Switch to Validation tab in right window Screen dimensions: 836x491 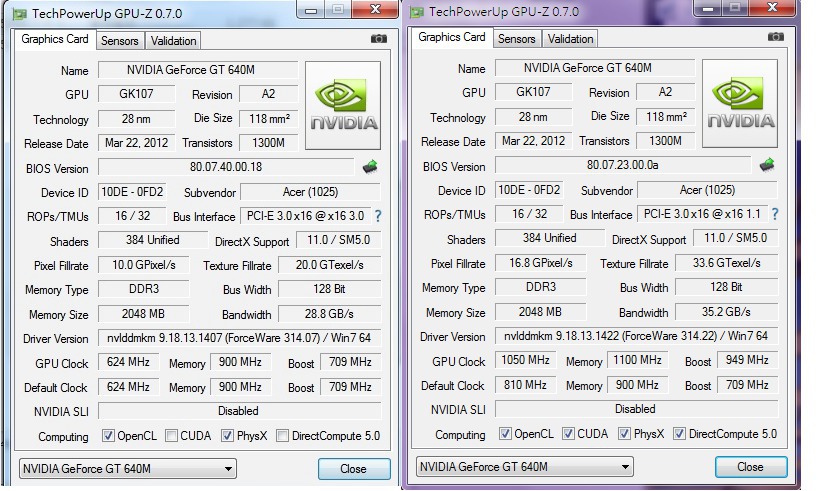[x=570, y=38]
